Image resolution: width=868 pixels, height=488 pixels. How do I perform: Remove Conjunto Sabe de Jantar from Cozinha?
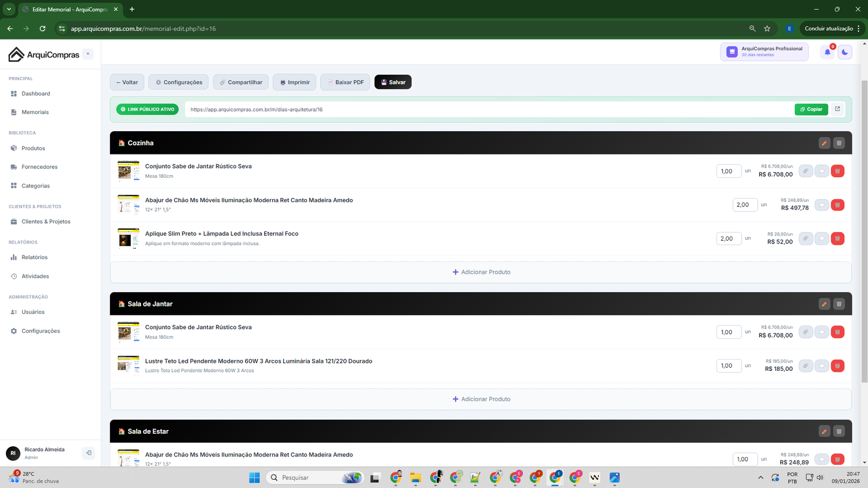pos(837,171)
